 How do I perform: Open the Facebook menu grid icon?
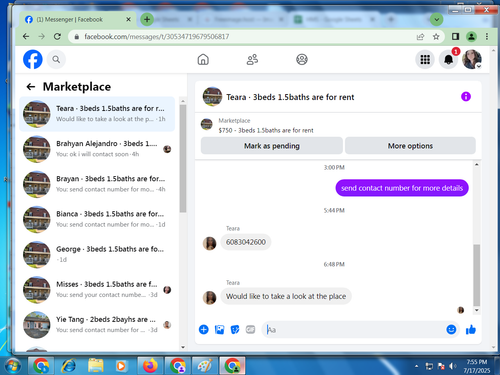pos(425,60)
